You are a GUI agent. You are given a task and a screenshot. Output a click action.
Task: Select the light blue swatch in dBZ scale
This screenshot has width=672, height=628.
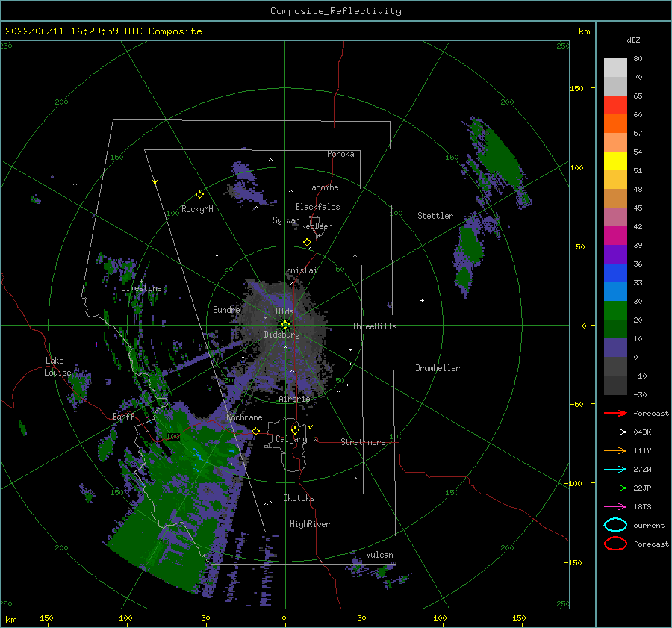click(x=615, y=291)
